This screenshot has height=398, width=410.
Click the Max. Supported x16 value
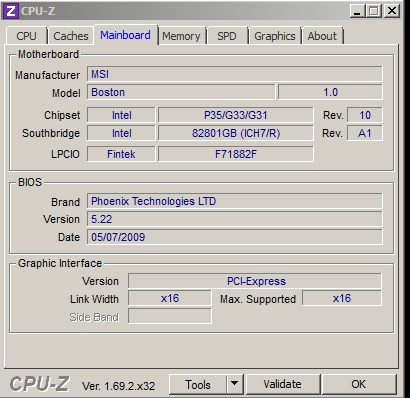pyautogui.click(x=342, y=298)
